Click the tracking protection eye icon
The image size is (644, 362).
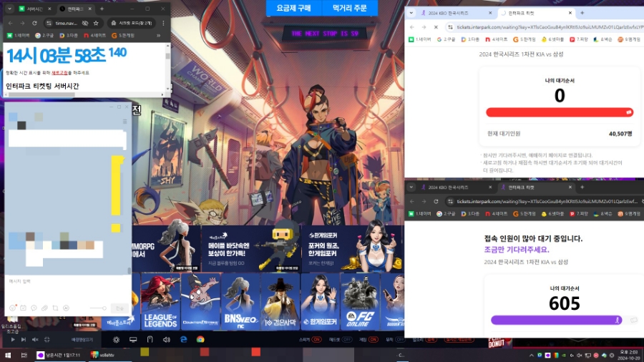click(85, 23)
